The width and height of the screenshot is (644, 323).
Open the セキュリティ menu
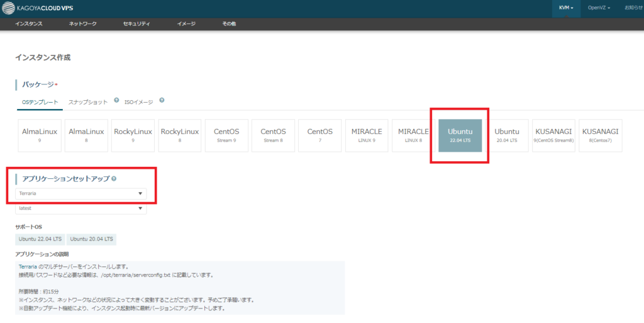point(136,23)
